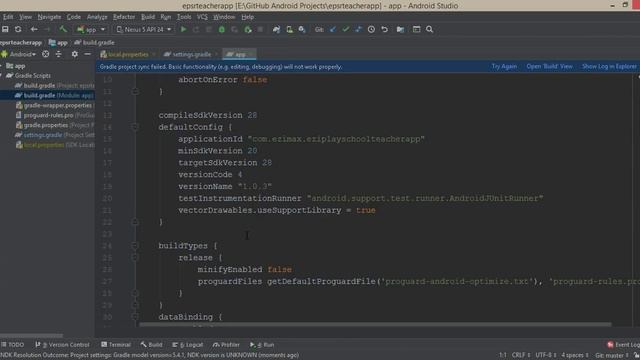The height and width of the screenshot is (360, 640).
Task: Click the Git Revert undo icon
Action: click(384, 29)
